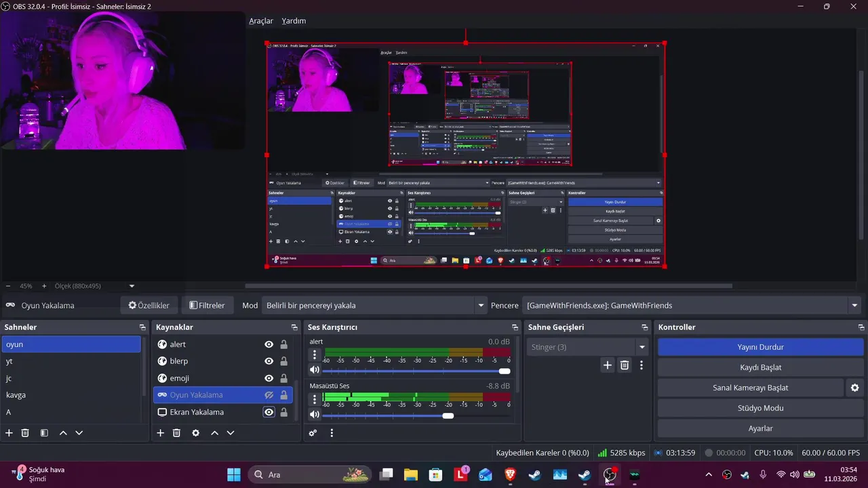Screen dimensions: 868x488
Task: Enable Stüdyo Modu
Action: tap(761, 408)
